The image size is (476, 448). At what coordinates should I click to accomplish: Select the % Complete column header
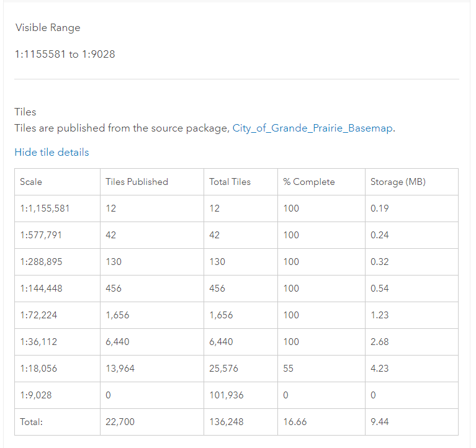coord(321,182)
